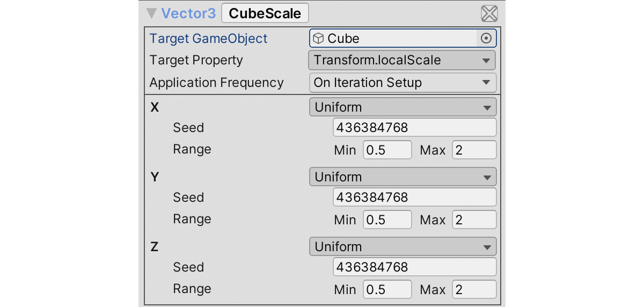Click the Y Seed input field
The height and width of the screenshot is (307, 644).
[x=414, y=198]
